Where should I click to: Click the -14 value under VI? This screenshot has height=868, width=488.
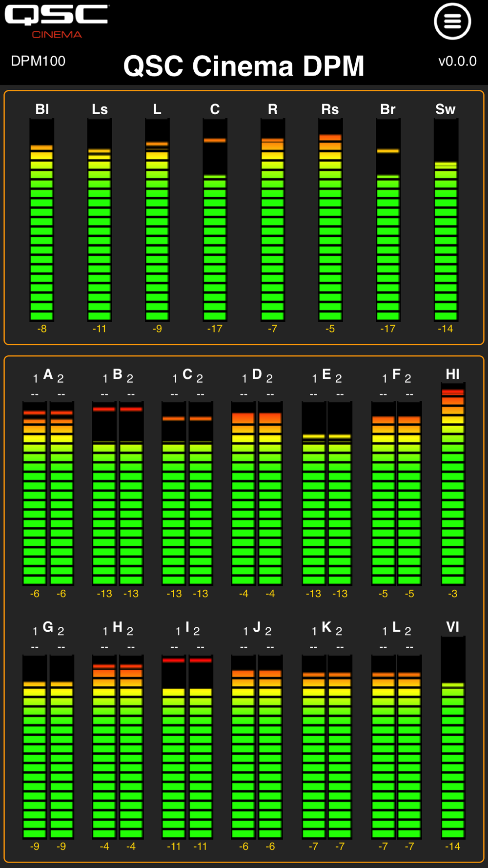[453, 847]
